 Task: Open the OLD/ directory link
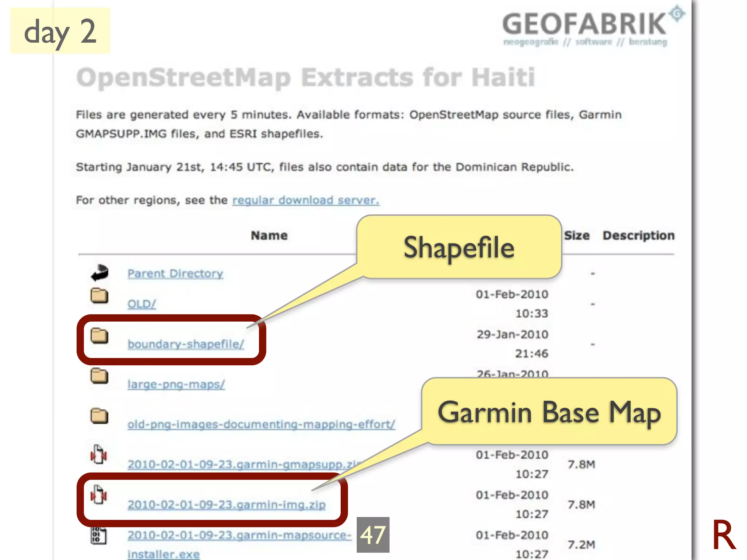(142, 304)
